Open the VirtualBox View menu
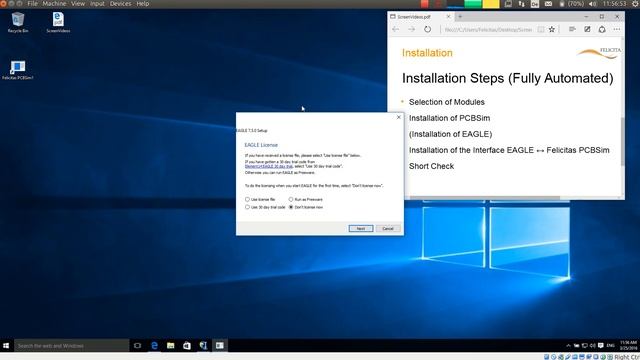Image resolution: width=640 pixels, height=360 pixels. click(x=78, y=4)
